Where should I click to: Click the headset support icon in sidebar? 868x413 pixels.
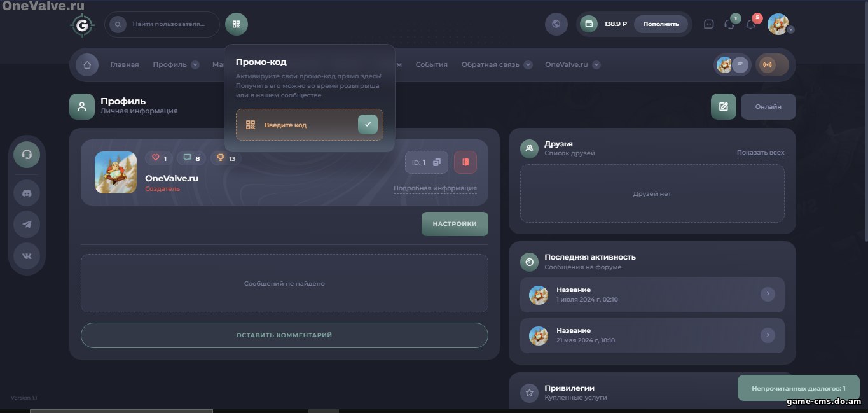tap(27, 154)
